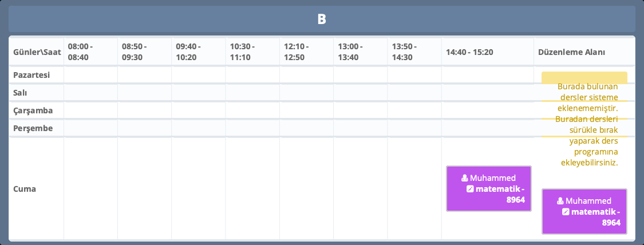Click the empty Cuma 10:30 - 11:10 cell

(x=252, y=188)
